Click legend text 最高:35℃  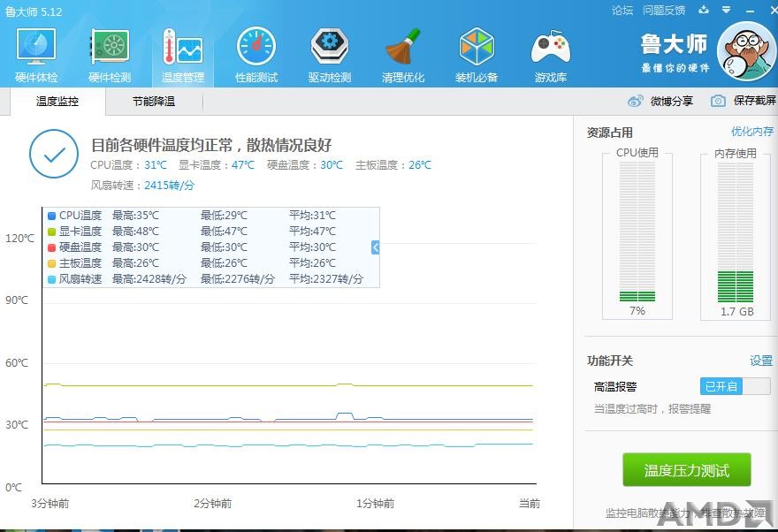click(135, 216)
